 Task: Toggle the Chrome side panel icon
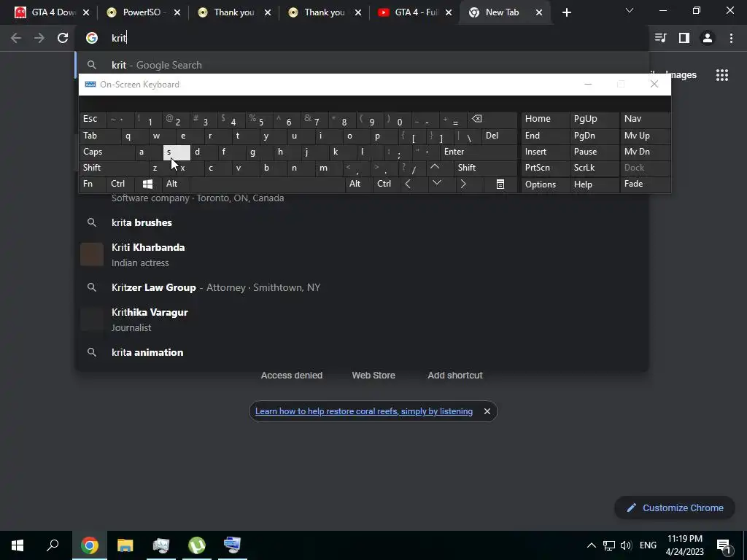tap(684, 38)
